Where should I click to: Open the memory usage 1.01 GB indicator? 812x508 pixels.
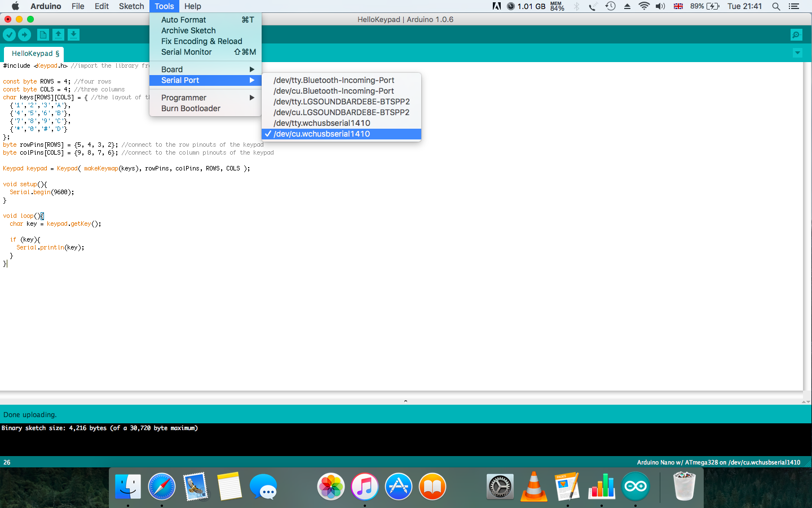[x=526, y=6]
